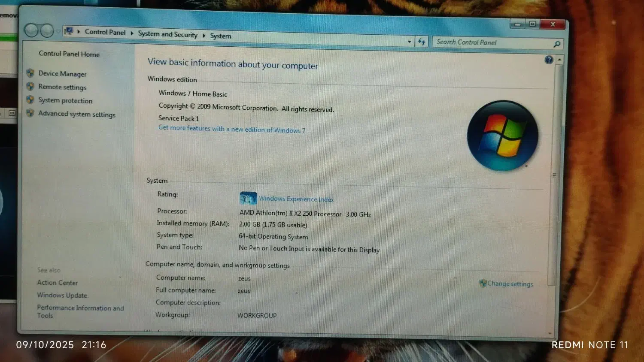Click the Microsoft copyright line
Viewport: 644px width, 362px height.
(x=246, y=108)
